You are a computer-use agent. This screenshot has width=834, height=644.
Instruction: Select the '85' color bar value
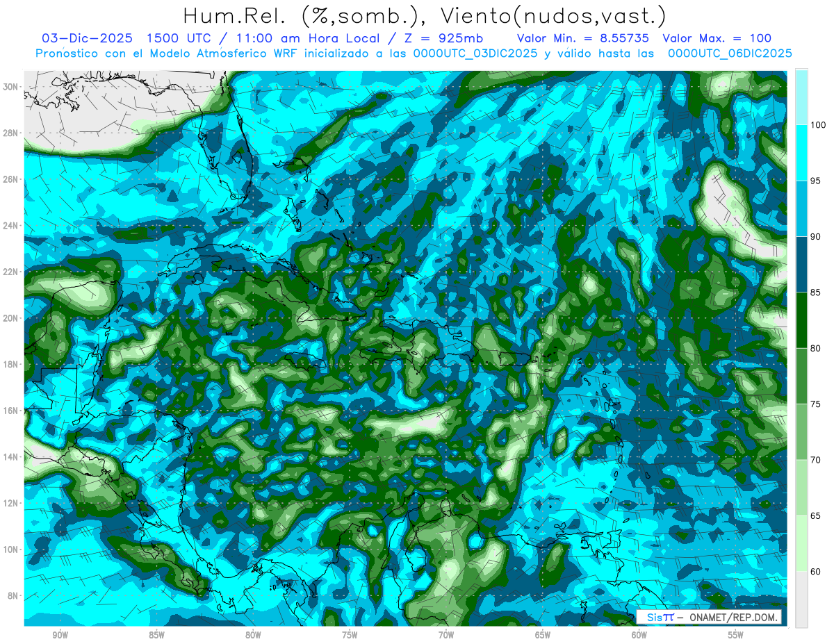[x=817, y=292]
